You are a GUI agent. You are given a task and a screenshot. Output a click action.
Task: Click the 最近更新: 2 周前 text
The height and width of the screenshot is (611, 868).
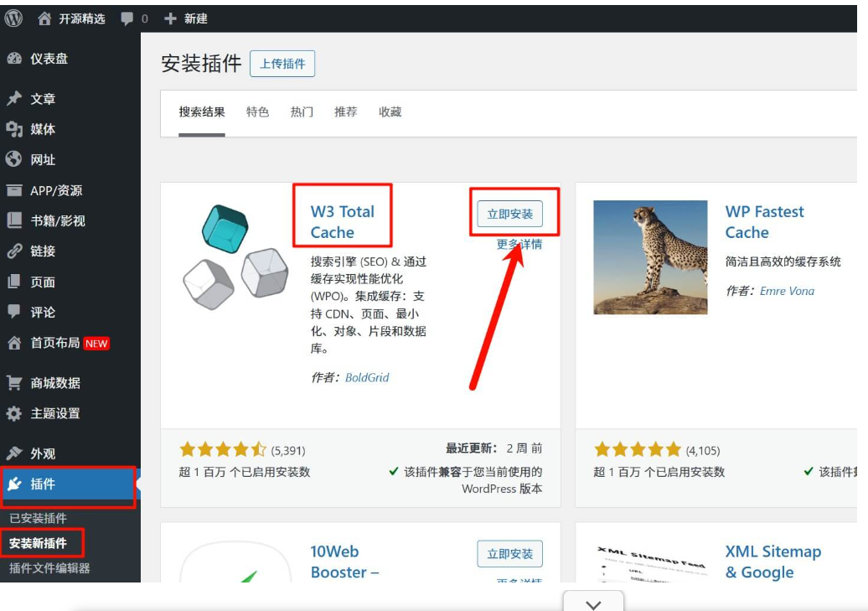493,448
